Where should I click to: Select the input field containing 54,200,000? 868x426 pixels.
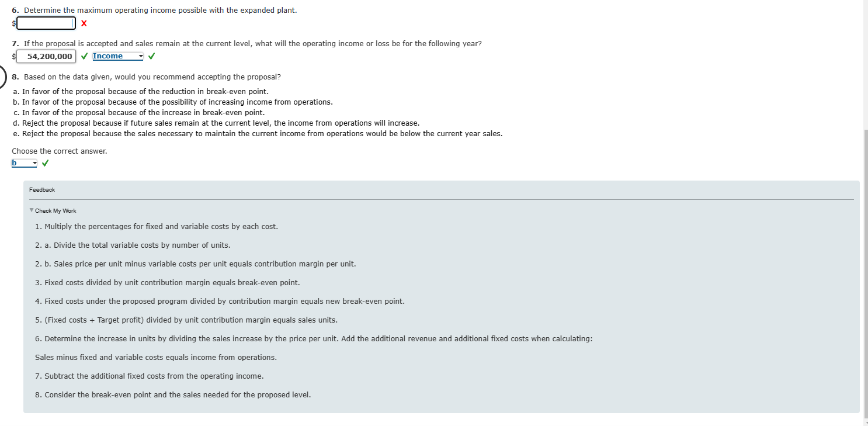(x=46, y=56)
